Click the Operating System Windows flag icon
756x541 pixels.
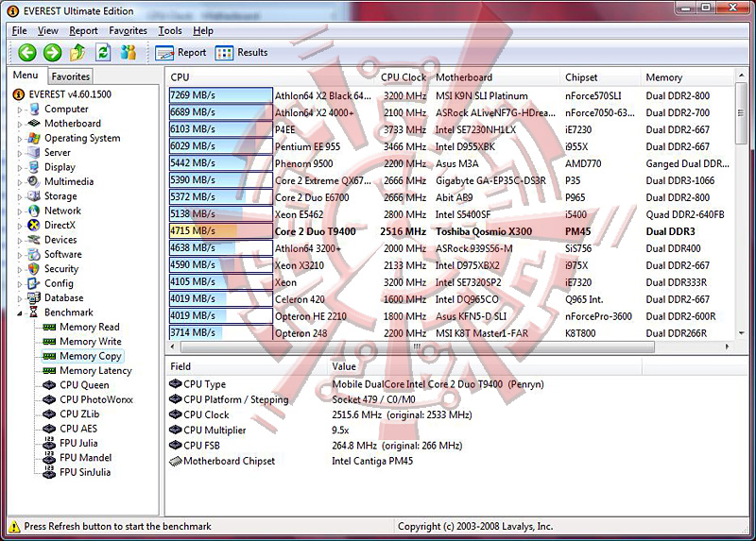point(34,138)
